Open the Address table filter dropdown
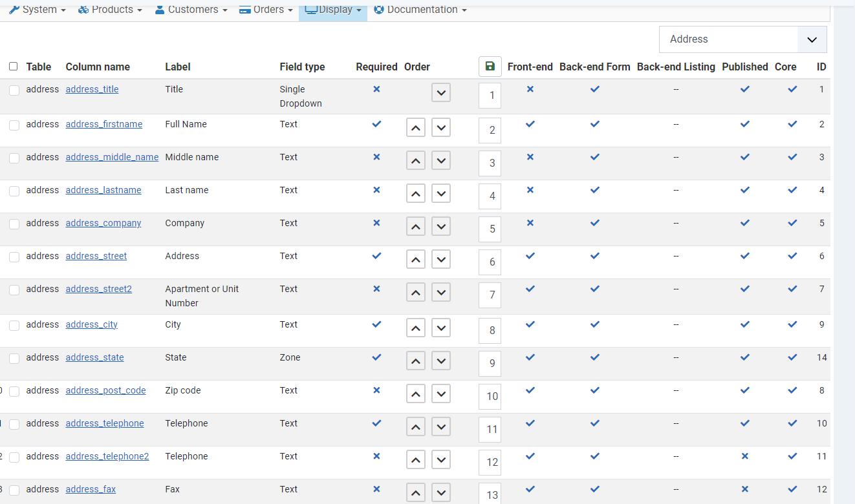Viewport: 855px width, 504px height. tap(742, 39)
